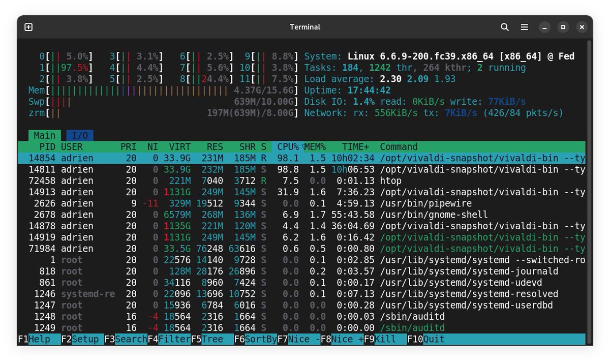
Task: Click the terminal search magnifier icon
Action: 505,27
